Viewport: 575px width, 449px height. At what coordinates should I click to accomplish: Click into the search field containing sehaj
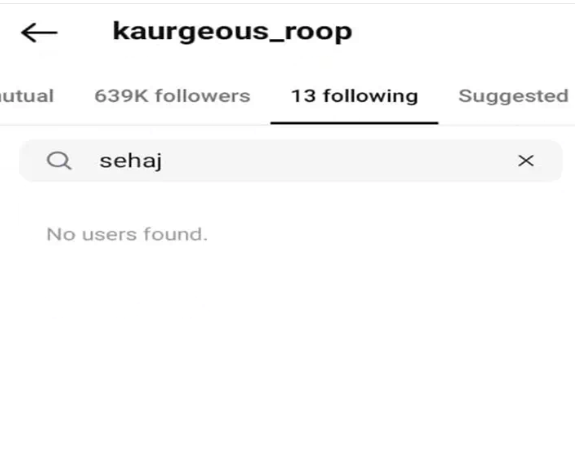coord(291,161)
